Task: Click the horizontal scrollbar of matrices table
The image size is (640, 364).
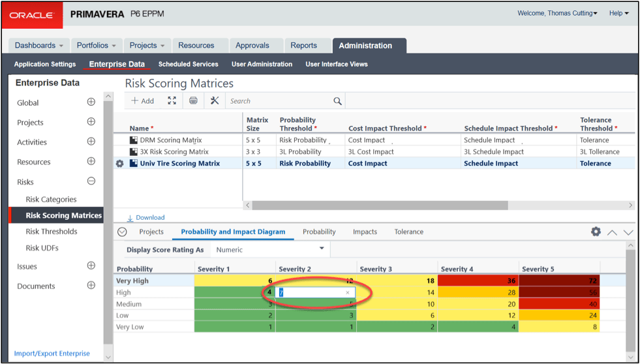Action: point(380,205)
